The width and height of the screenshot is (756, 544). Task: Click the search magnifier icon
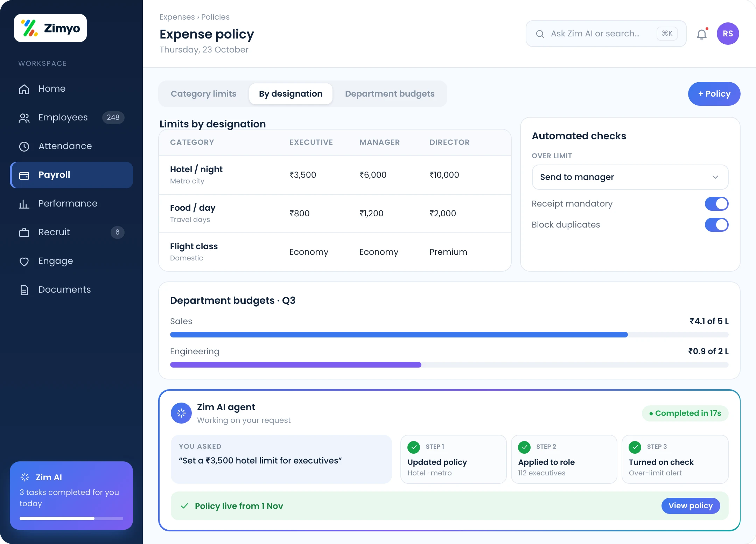540,34
